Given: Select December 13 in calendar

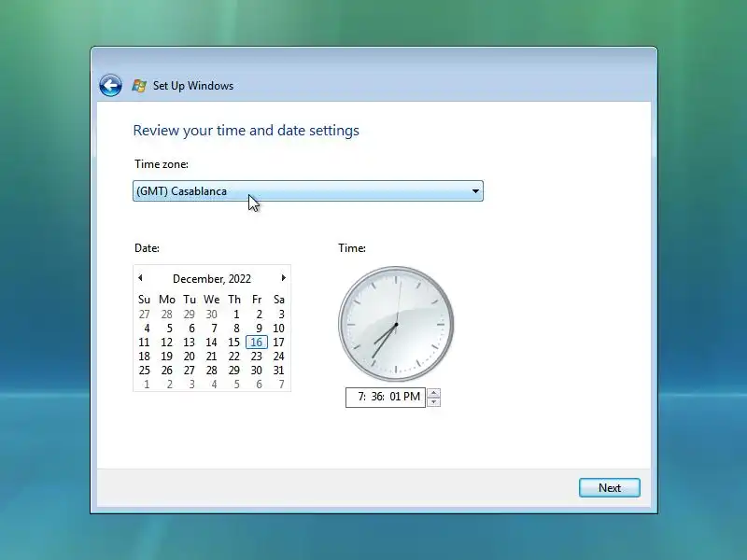Looking at the screenshot, I should pyautogui.click(x=190, y=342).
